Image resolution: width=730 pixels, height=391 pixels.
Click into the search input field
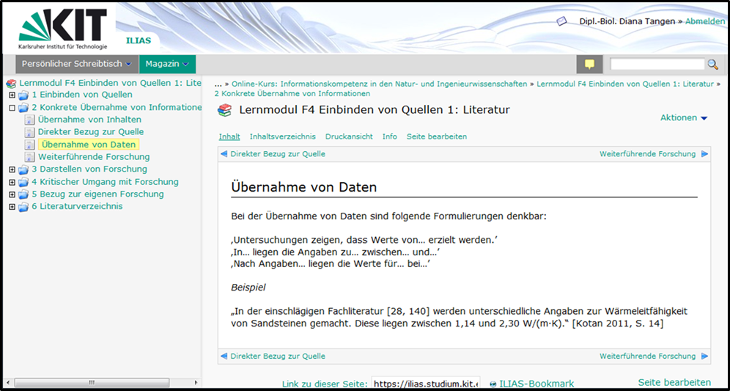coord(657,64)
